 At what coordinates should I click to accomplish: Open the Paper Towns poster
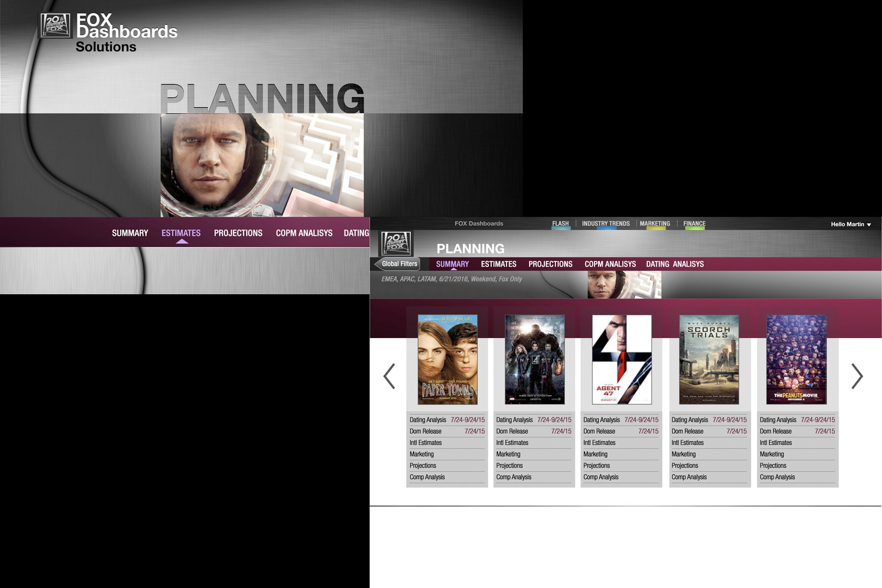tap(448, 360)
